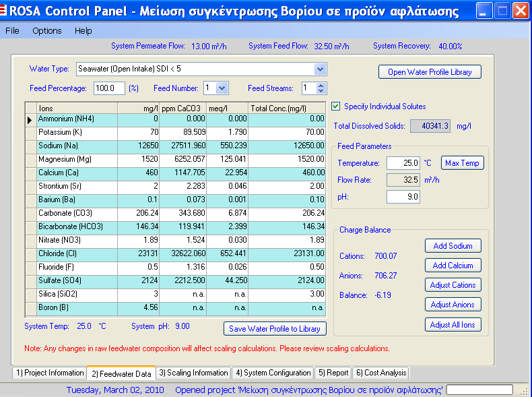Select Fluoride (F) mg/l cell 0.5
The image size is (532, 397).
click(x=139, y=268)
